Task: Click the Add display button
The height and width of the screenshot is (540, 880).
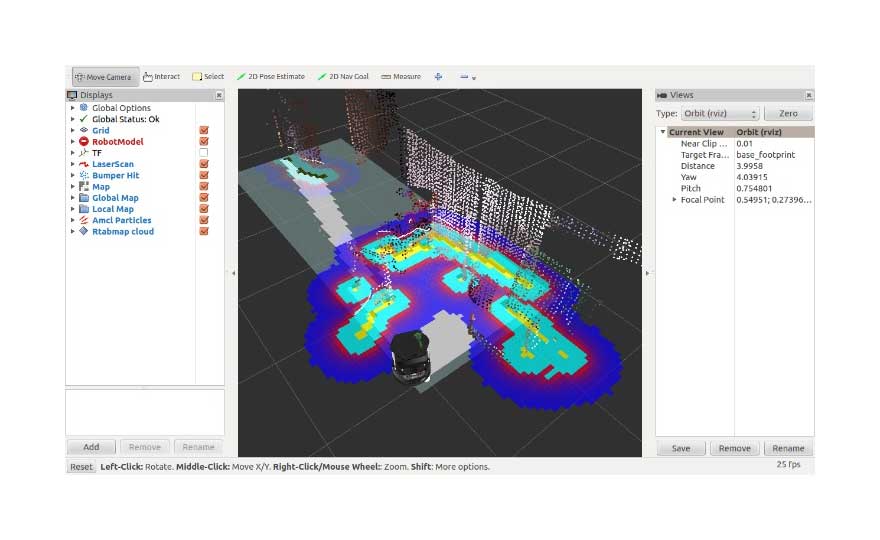Action: [91, 448]
